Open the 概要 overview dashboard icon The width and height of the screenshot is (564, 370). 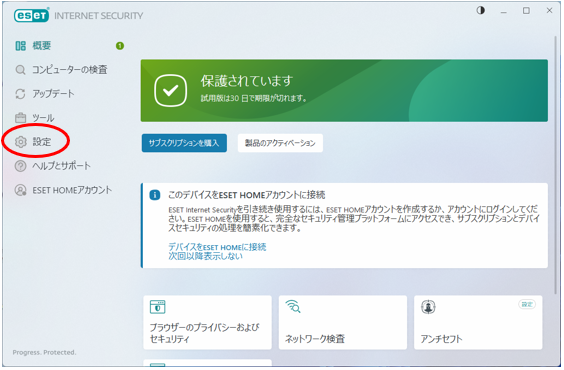click(x=21, y=46)
